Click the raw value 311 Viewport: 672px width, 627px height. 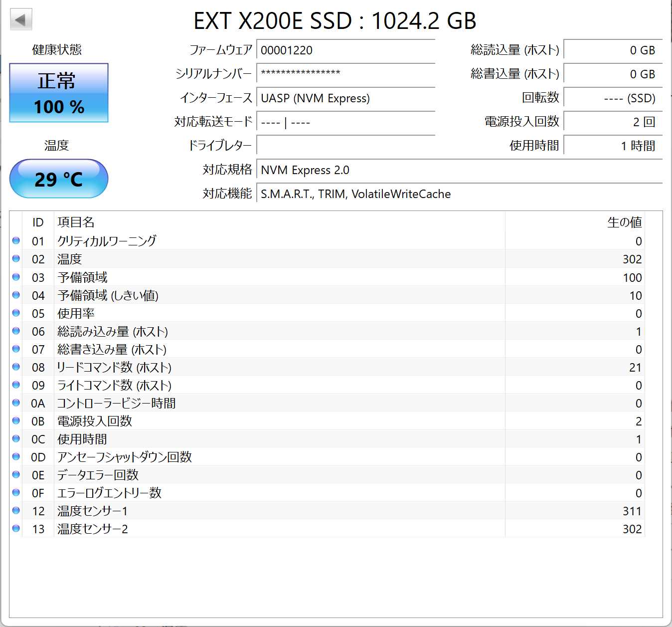[632, 511]
